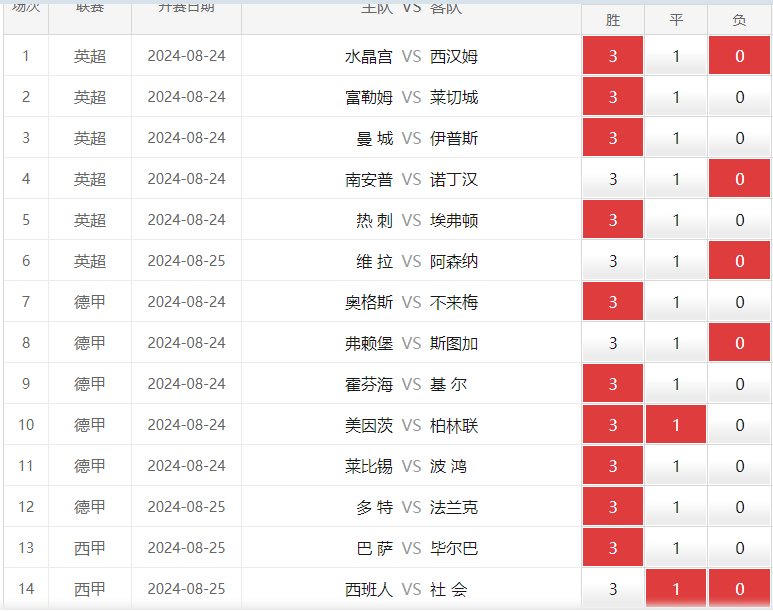
Task: Select draw (1) for 霍芬海 VS 基尔
Action: (676, 383)
